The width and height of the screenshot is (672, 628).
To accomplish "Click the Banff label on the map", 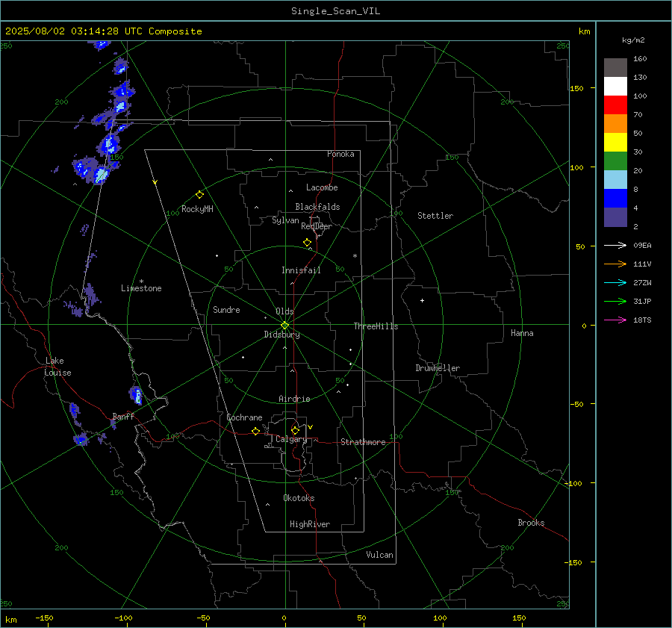I will tap(123, 417).
